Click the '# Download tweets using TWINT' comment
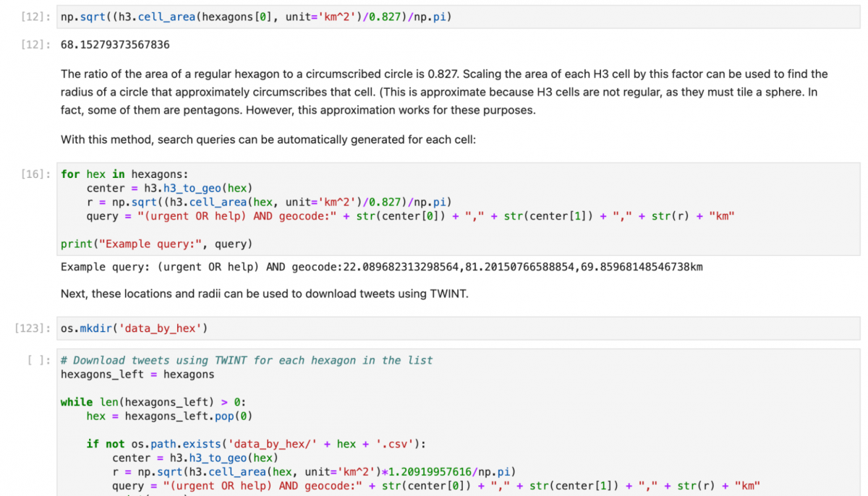Screen dimensions: 868x496 [x=247, y=360]
